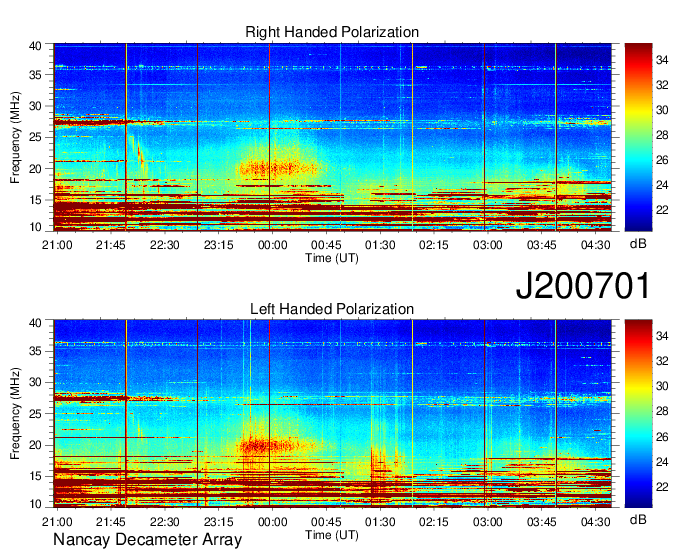Click the "30" frequency tick of Left Handed plot
680x552 pixels.
pyautogui.click(x=35, y=383)
